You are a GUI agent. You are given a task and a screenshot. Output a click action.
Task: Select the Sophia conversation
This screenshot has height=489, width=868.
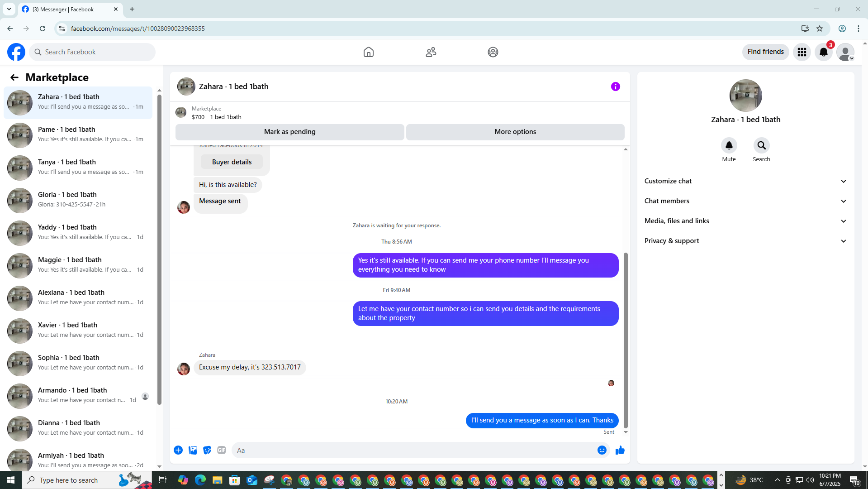[x=78, y=363]
